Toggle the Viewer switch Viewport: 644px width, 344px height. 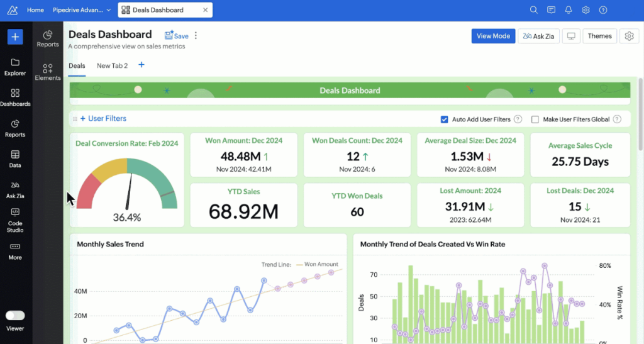[15, 316]
